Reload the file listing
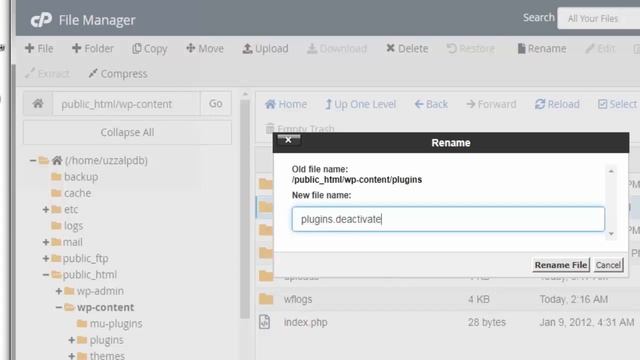Screen dimensions: 640x360 point(557,104)
